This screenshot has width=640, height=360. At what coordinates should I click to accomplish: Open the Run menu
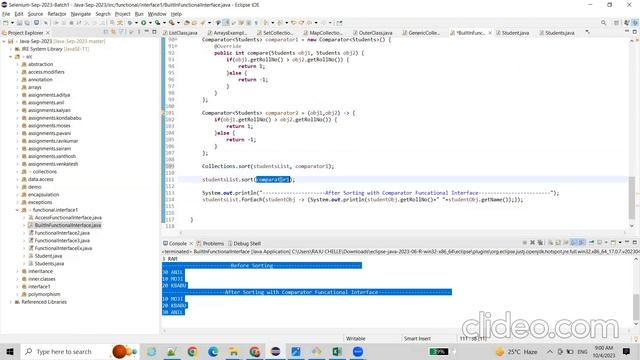click(139, 14)
